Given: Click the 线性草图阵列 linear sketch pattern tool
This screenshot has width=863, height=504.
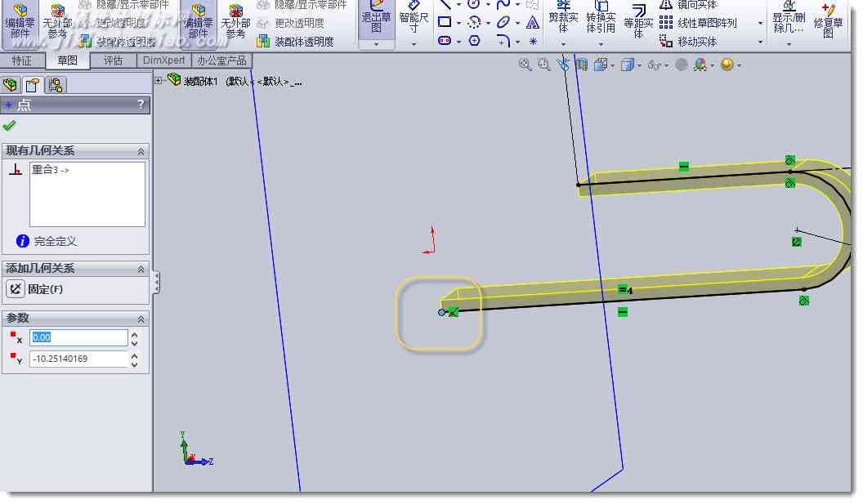Looking at the screenshot, I should [697, 23].
